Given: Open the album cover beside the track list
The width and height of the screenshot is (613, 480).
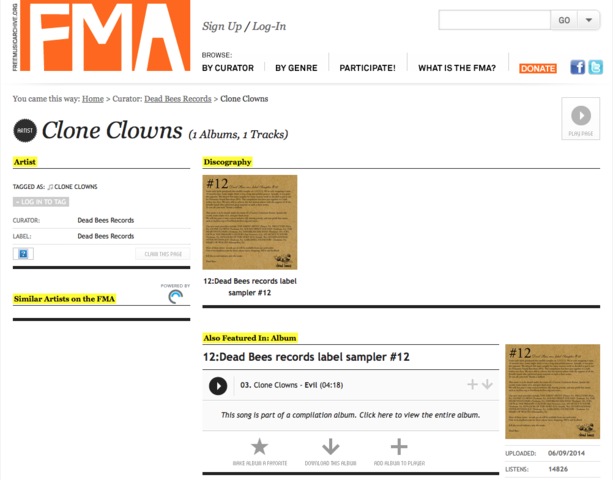Looking at the screenshot, I should [x=552, y=392].
